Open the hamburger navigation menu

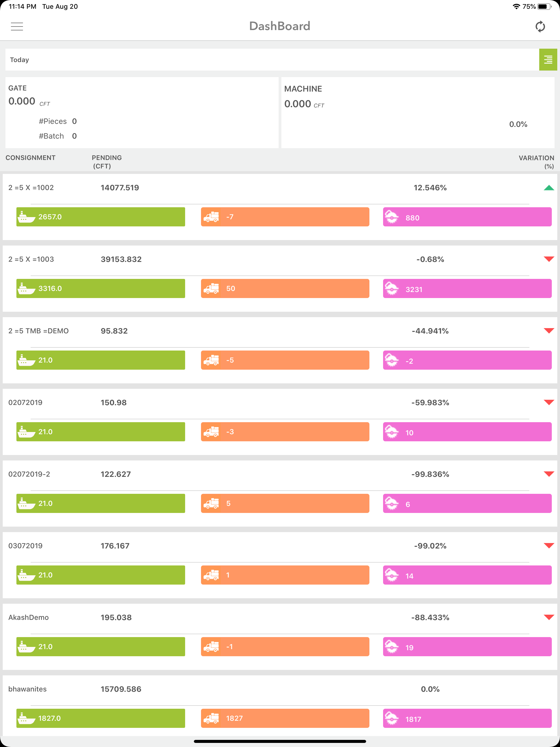click(17, 26)
